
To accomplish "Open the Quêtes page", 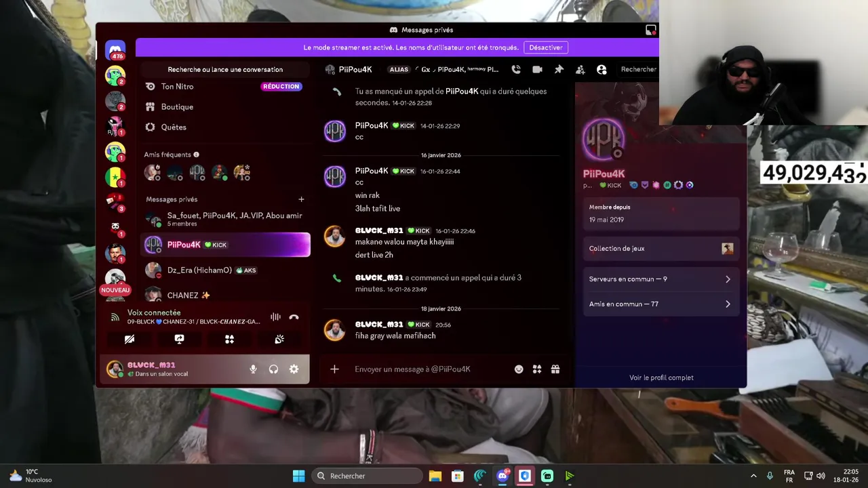I will (x=225, y=127).
